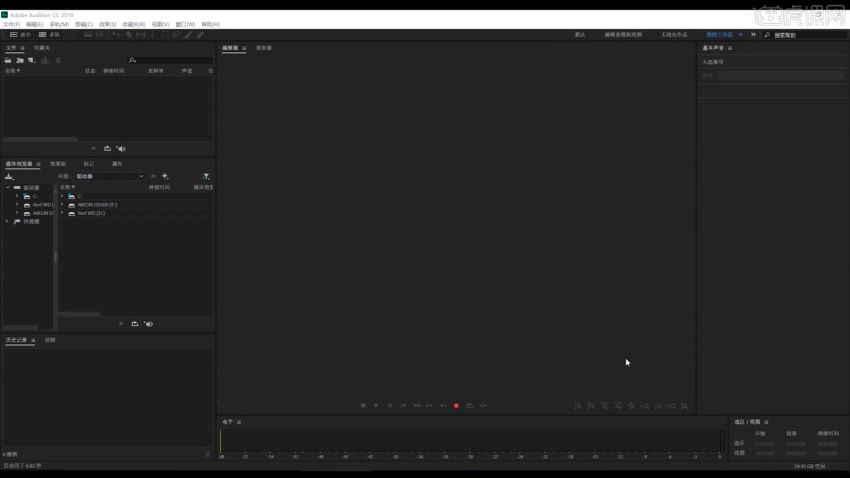Viewport: 850px width, 478px height.
Task: Switch to Waveform view mode
Action: click(x=20, y=34)
